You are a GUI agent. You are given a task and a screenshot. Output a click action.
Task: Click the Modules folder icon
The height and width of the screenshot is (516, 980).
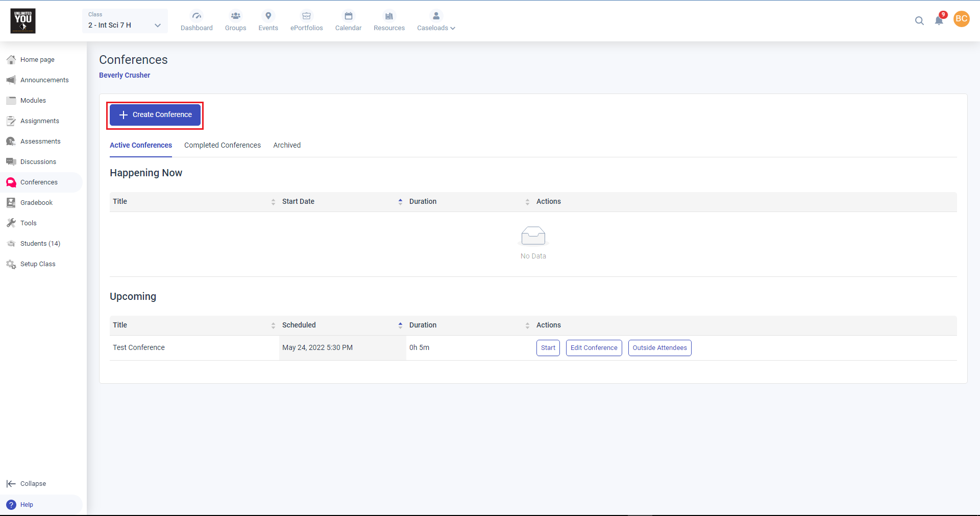pos(11,101)
